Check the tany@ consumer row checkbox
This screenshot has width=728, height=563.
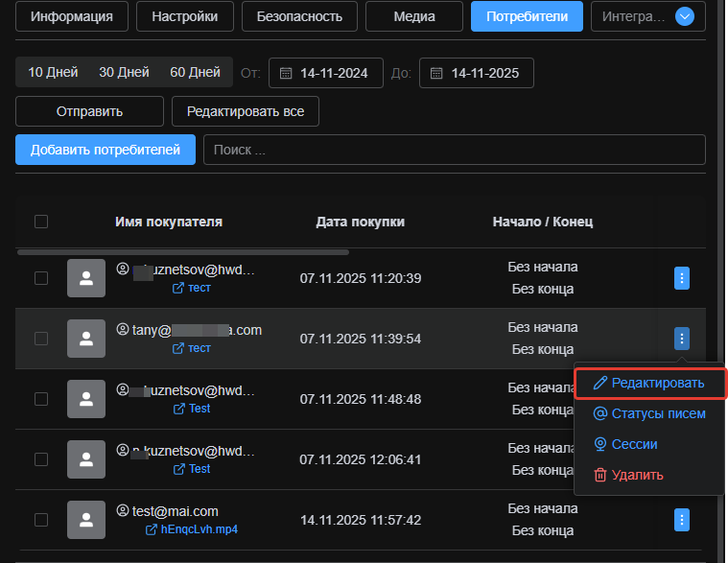[x=41, y=339]
